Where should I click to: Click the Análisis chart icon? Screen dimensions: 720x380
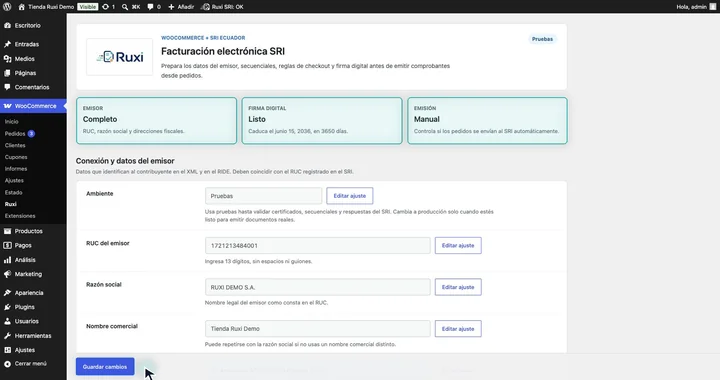click(x=7, y=260)
